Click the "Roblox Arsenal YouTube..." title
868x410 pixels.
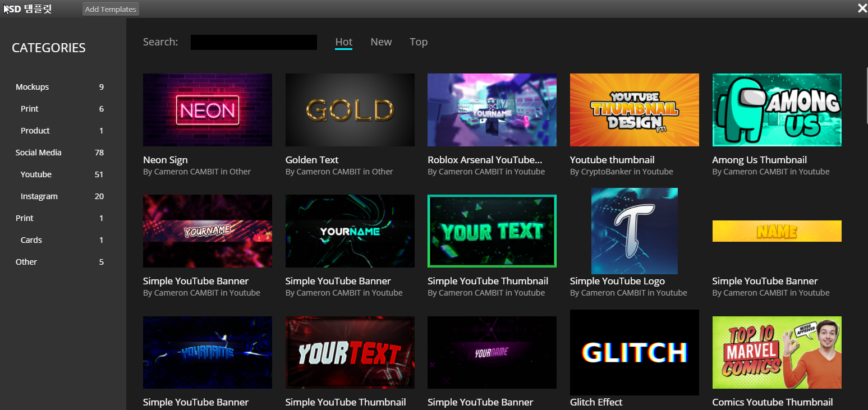(485, 160)
